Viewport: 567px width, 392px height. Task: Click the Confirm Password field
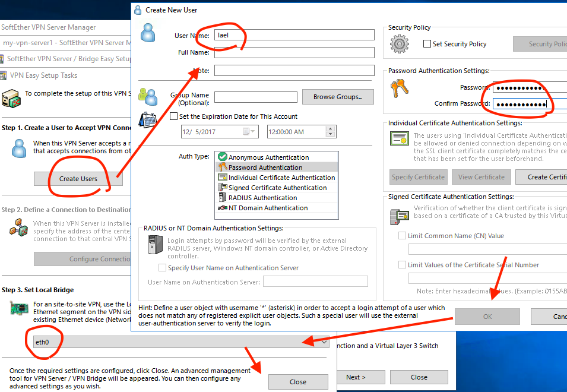coord(530,104)
